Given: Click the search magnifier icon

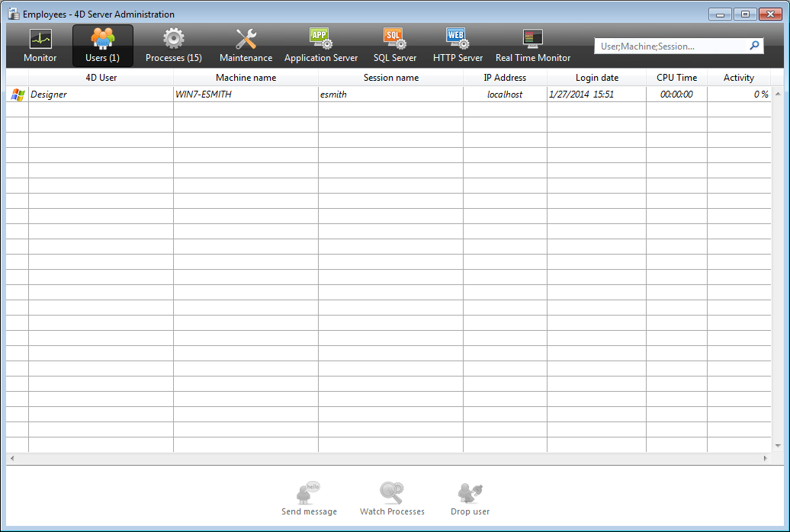Looking at the screenshot, I should 754,46.
